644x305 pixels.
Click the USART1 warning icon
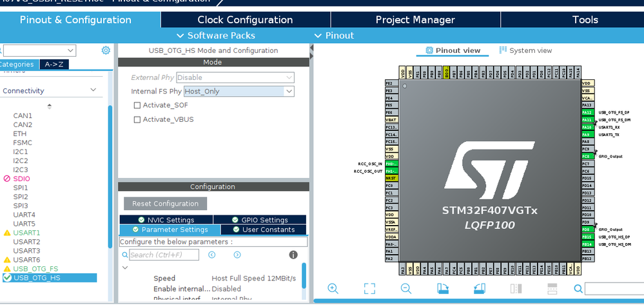(x=7, y=233)
